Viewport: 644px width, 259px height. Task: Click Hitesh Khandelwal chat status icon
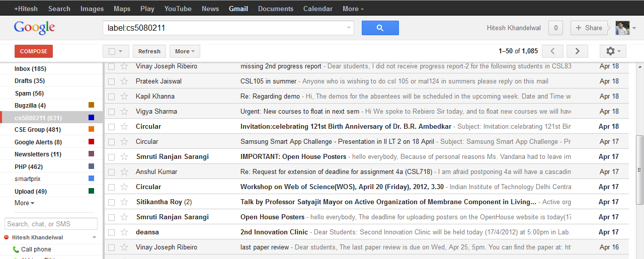coord(7,237)
